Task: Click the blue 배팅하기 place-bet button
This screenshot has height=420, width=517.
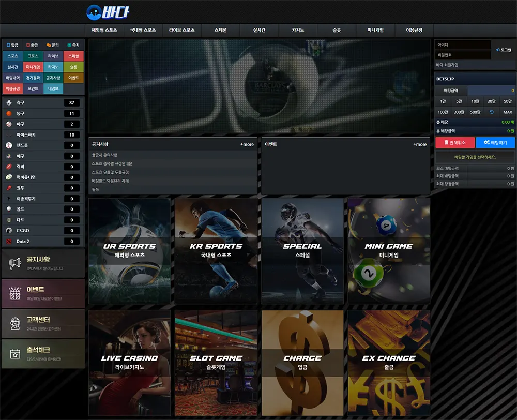Action: 495,143
